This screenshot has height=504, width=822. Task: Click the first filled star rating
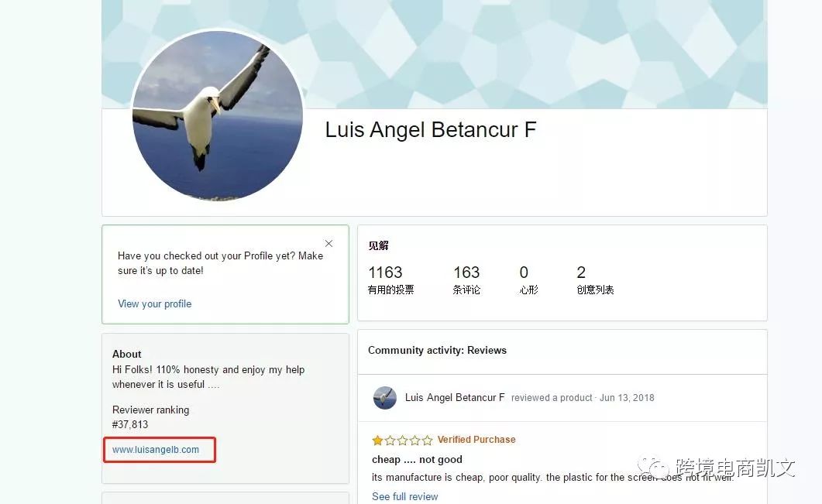point(377,440)
